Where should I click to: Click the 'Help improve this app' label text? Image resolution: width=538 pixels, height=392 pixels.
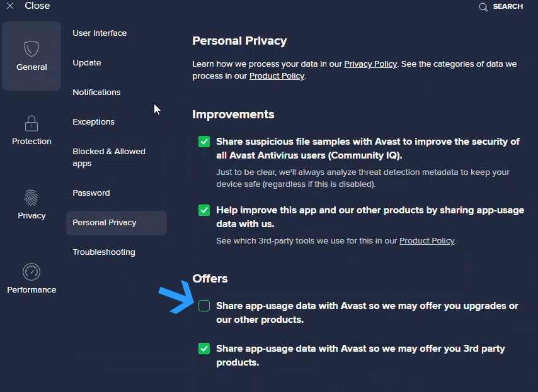(370, 217)
